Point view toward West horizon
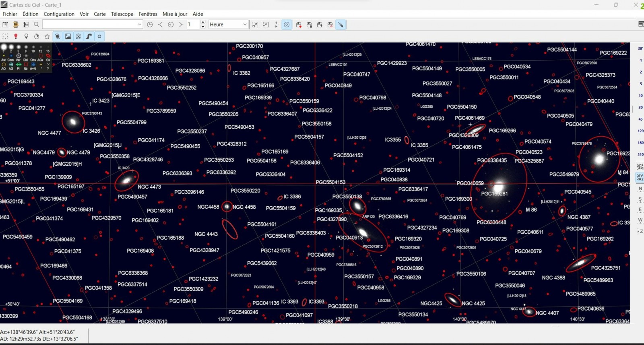Viewport: 644px width, 345px height. coord(640,220)
